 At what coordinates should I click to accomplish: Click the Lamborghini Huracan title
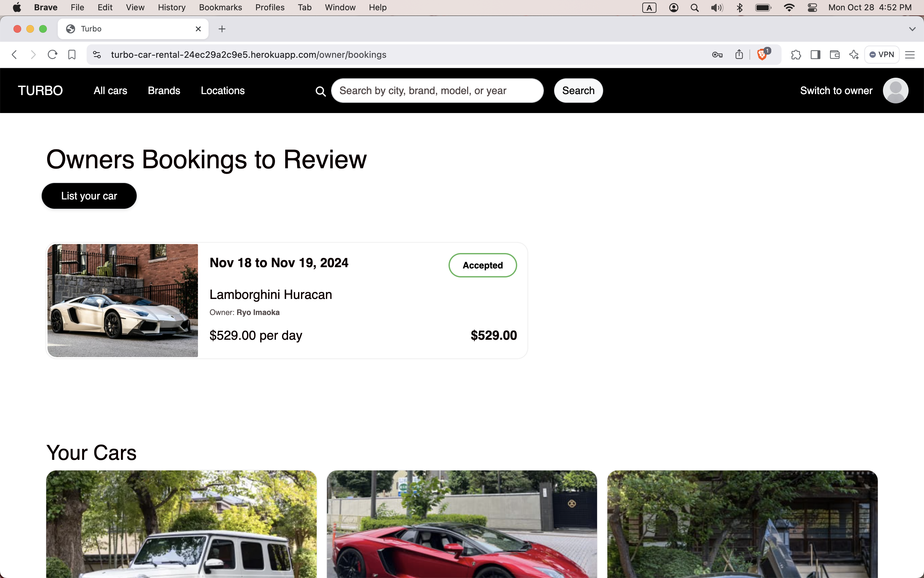(271, 295)
